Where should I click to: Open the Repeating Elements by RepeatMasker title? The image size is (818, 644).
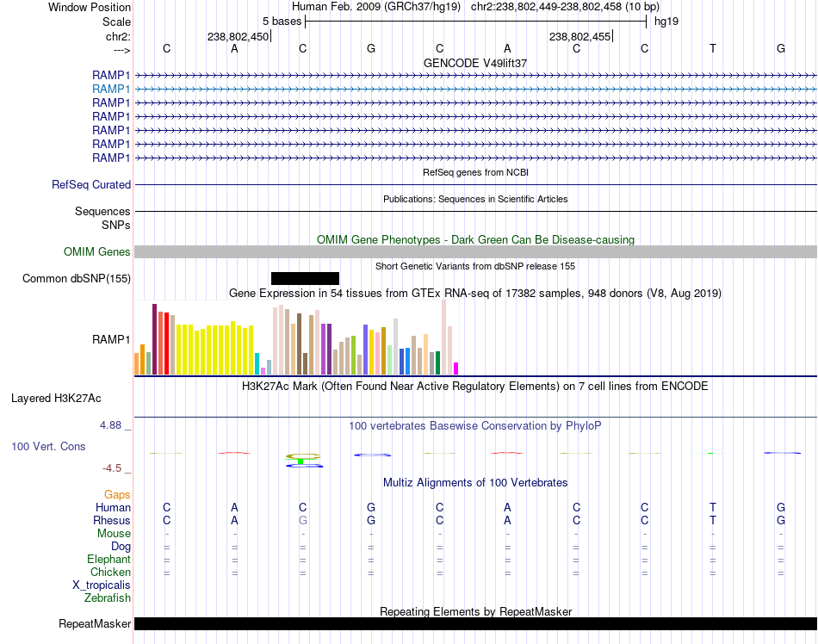click(475, 611)
